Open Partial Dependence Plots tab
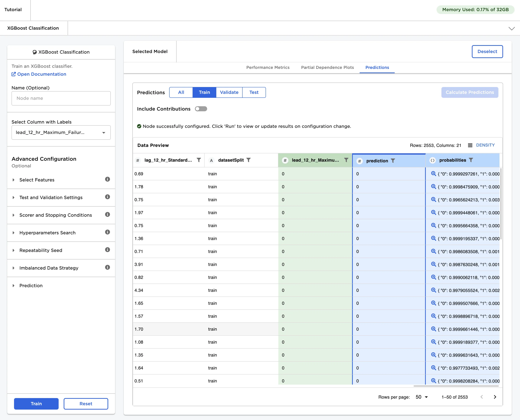Image resolution: width=520 pixels, height=420 pixels. pyautogui.click(x=327, y=67)
